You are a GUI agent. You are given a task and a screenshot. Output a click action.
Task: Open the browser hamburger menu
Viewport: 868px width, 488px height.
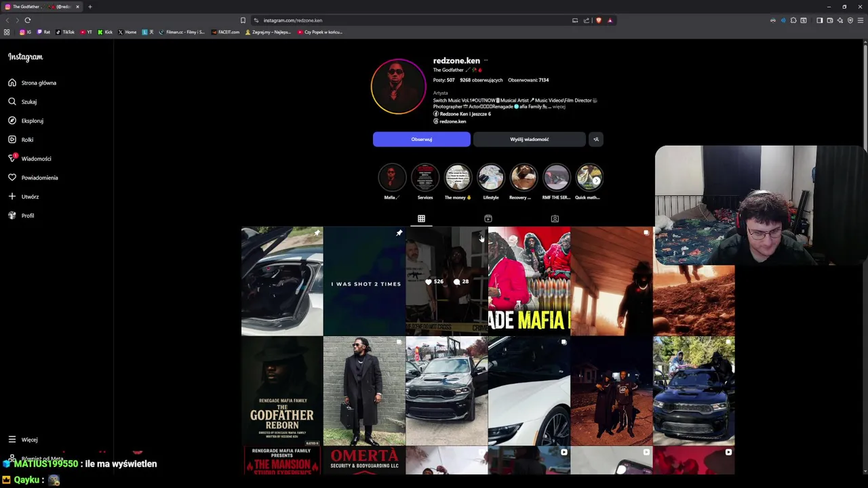[x=861, y=20]
